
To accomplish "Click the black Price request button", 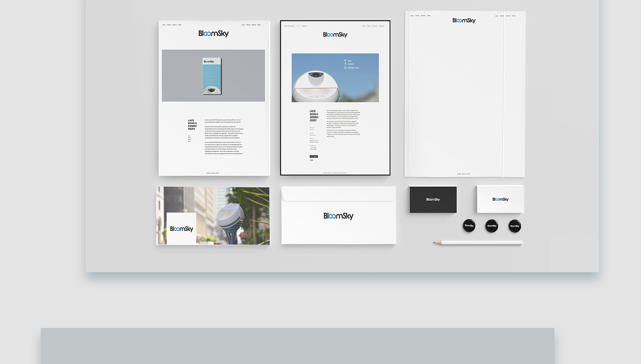I will tap(314, 156).
